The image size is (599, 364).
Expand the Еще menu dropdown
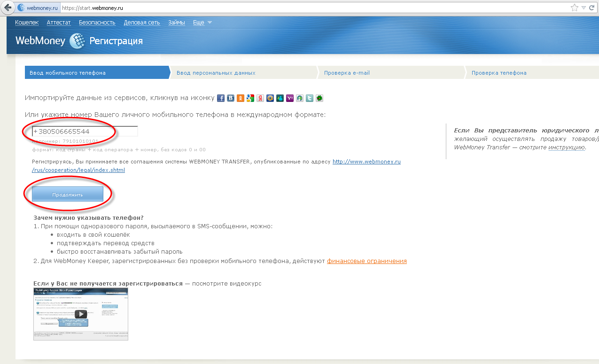[203, 23]
